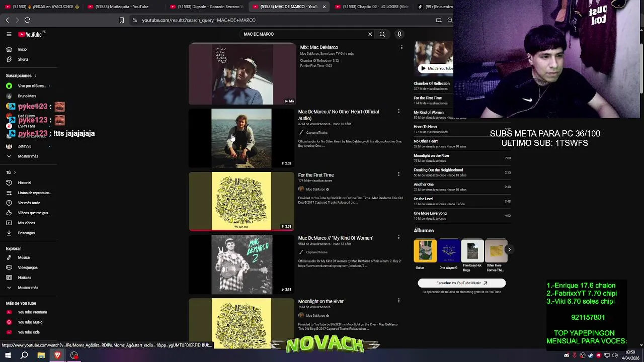Image resolution: width=644 pixels, height=362 pixels.
Task: Open Videos que me gustan
Action: [x=29, y=213]
